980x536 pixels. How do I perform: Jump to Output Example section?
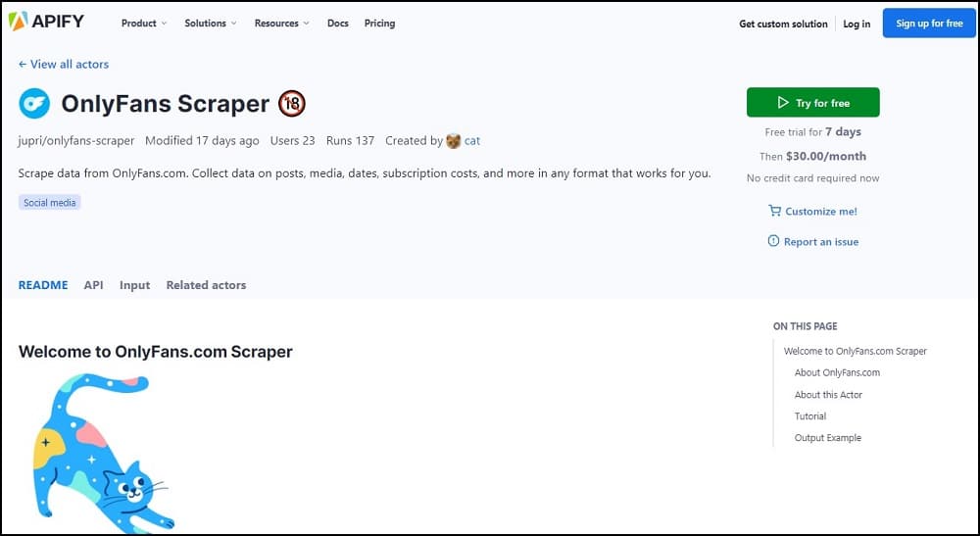pos(827,438)
